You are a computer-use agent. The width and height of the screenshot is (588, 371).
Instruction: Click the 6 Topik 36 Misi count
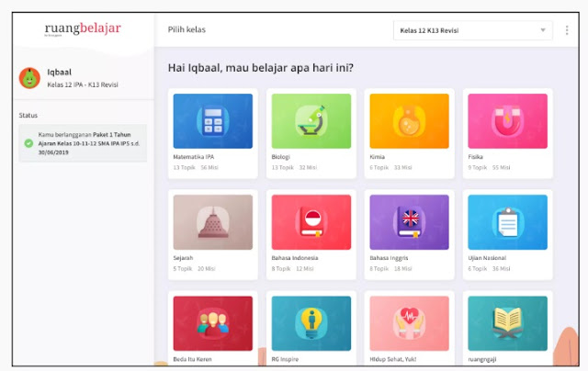[489, 269]
